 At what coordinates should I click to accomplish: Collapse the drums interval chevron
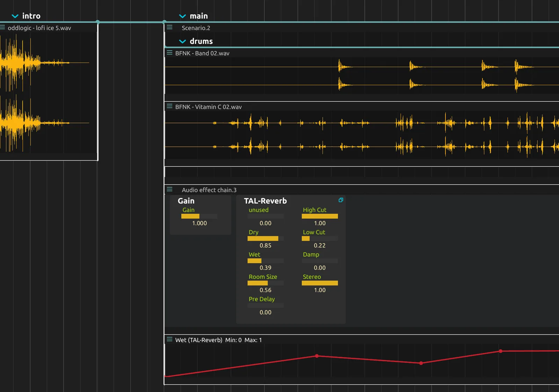click(182, 41)
